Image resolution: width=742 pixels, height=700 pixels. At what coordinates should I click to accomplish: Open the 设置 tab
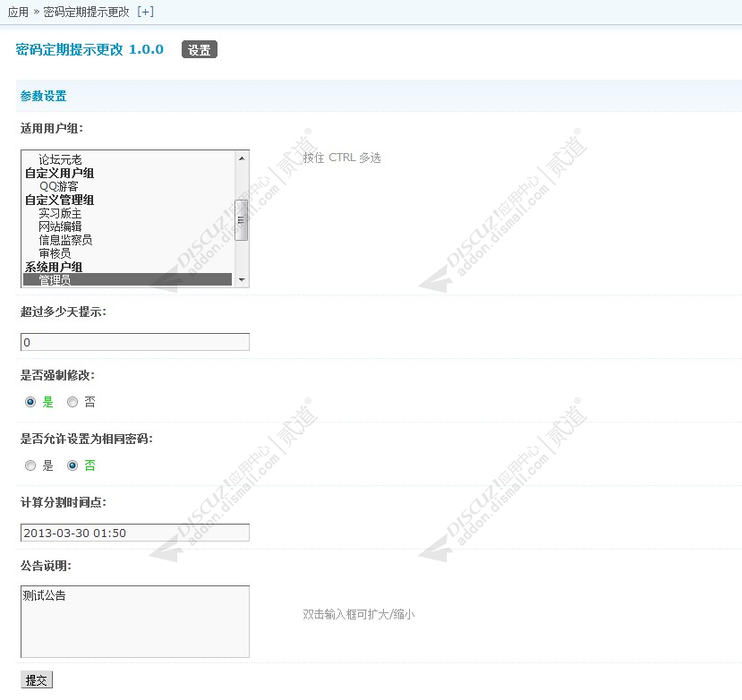(200, 50)
